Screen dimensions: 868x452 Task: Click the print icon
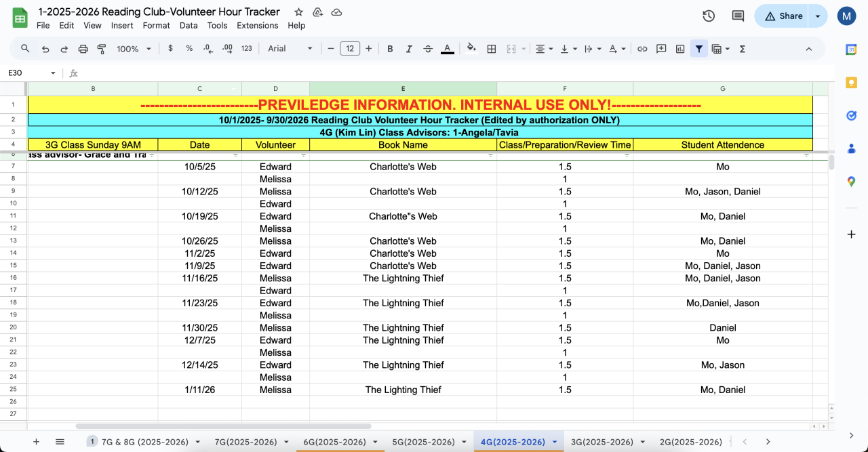(x=83, y=49)
